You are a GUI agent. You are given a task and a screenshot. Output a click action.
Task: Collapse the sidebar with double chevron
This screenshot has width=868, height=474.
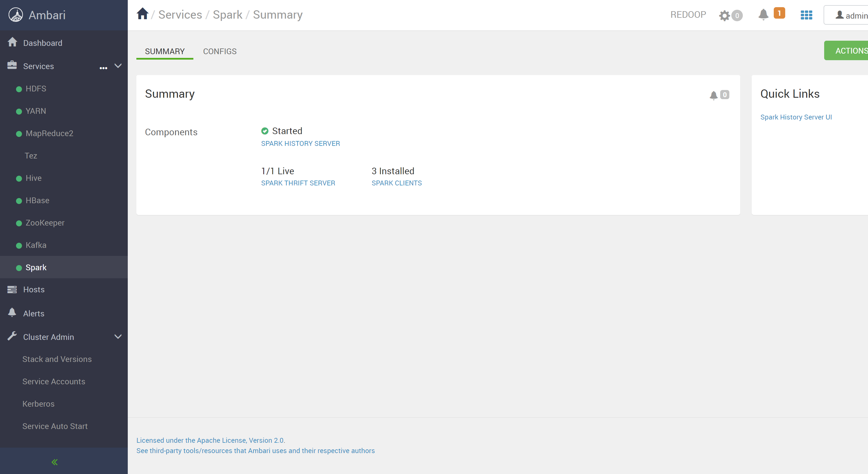(x=55, y=462)
